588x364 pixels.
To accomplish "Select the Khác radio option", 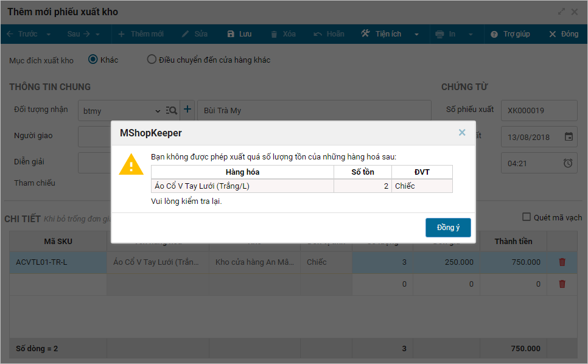I will point(93,59).
